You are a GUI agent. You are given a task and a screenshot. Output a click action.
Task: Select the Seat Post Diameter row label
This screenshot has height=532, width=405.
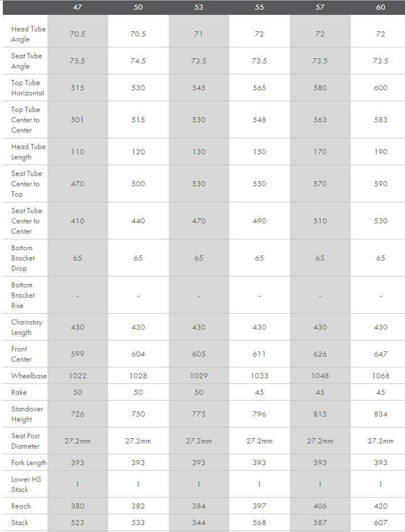click(x=26, y=441)
